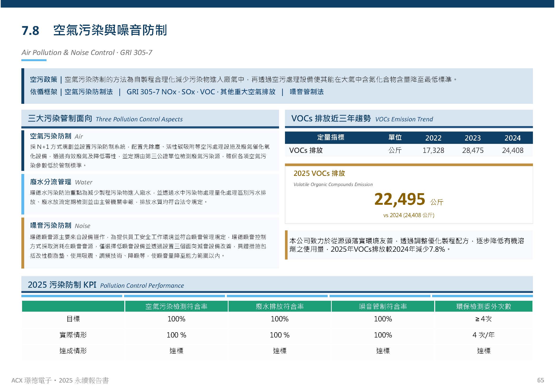
Task: Click the 目標 row label
Action: (73, 319)
